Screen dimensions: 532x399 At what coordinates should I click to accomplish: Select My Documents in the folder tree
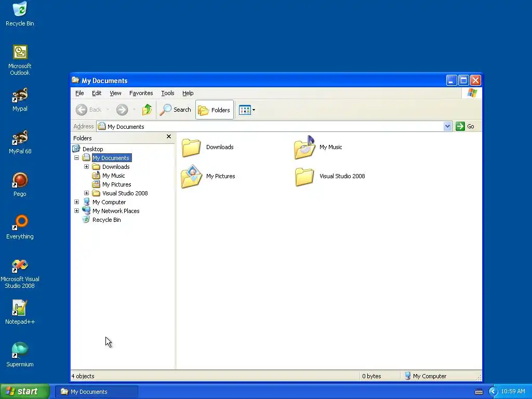[x=111, y=158]
